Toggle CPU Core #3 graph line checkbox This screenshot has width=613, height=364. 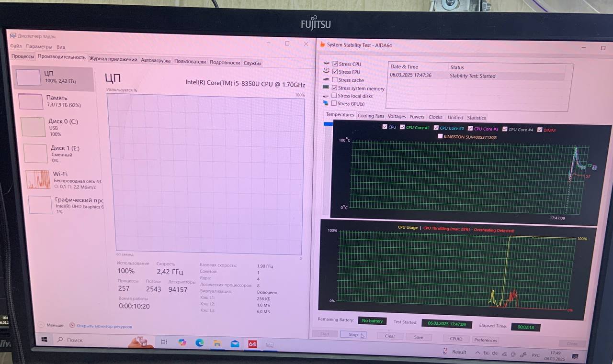[470, 128]
